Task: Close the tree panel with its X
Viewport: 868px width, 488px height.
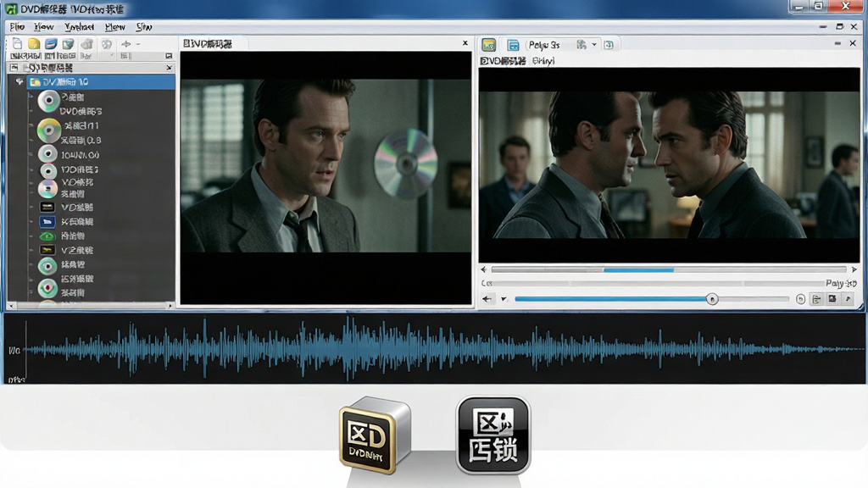Action: [x=169, y=68]
